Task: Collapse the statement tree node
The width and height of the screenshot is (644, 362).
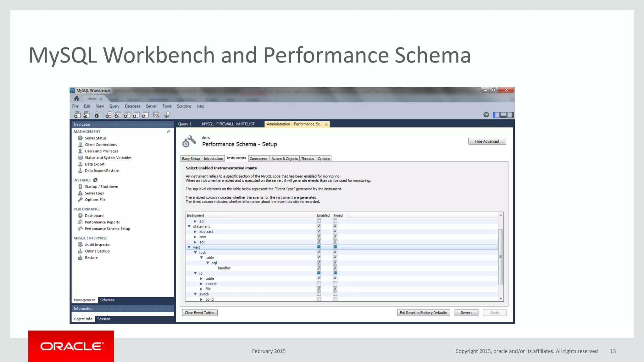Action: [x=189, y=226]
